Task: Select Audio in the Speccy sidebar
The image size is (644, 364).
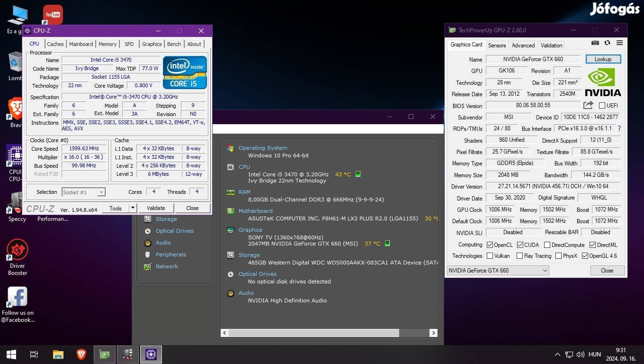Action: coord(163,243)
